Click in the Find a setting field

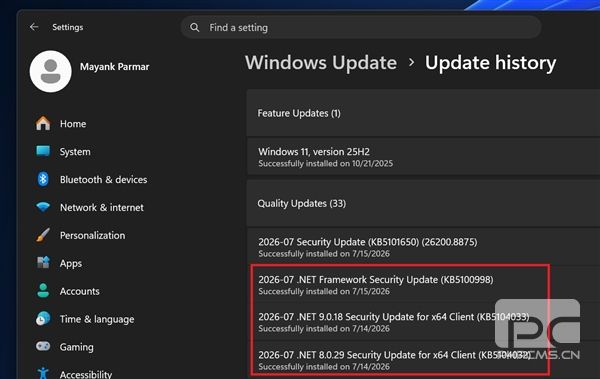point(361,28)
